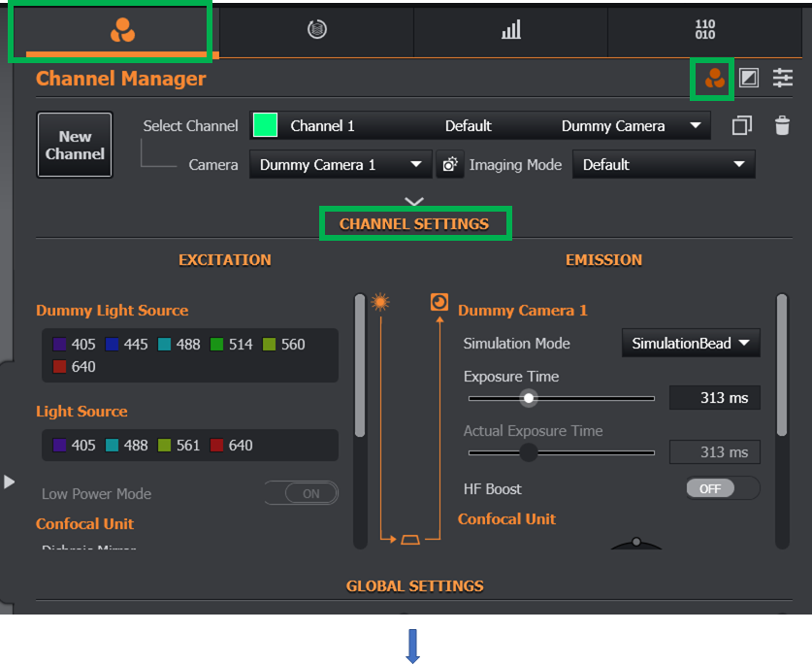812x665 pixels.
Task: Open the binary data tab
Action: [x=705, y=30]
